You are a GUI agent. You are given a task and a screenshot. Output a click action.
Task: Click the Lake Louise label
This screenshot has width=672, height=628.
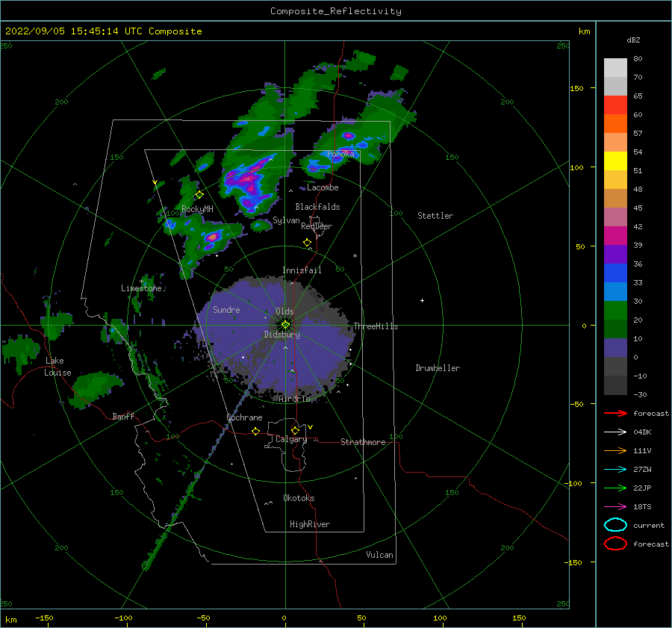57,367
